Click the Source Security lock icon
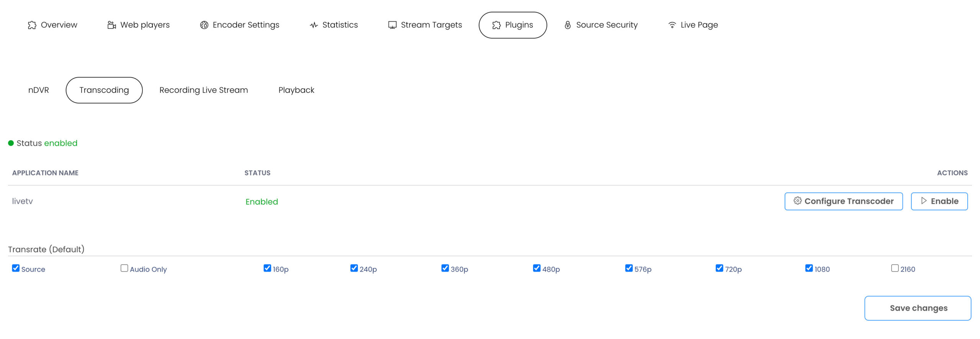Viewport: 980px width, 339px height. coord(568,25)
